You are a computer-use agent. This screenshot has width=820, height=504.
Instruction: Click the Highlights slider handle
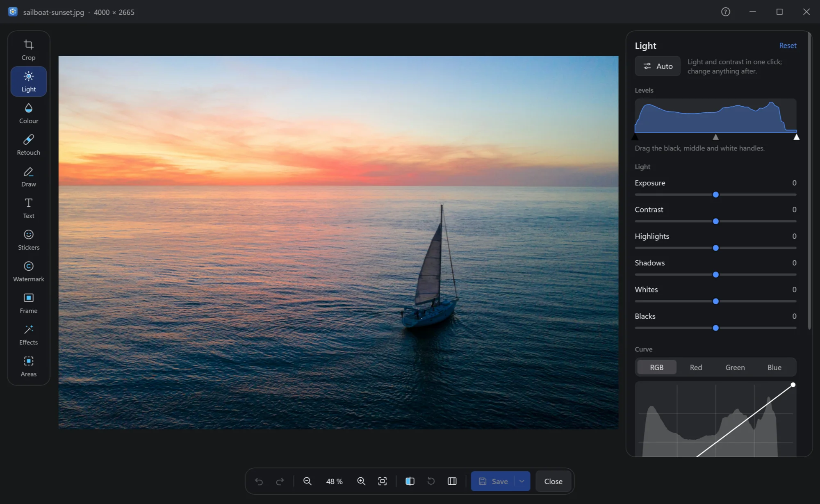(x=715, y=248)
